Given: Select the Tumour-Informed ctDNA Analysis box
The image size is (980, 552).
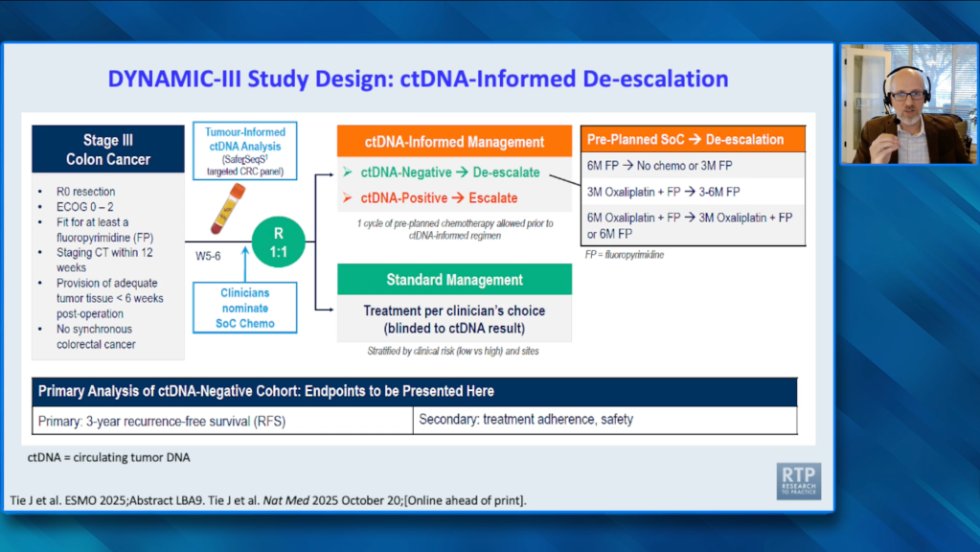Looking at the screenshot, I should pos(245,151).
